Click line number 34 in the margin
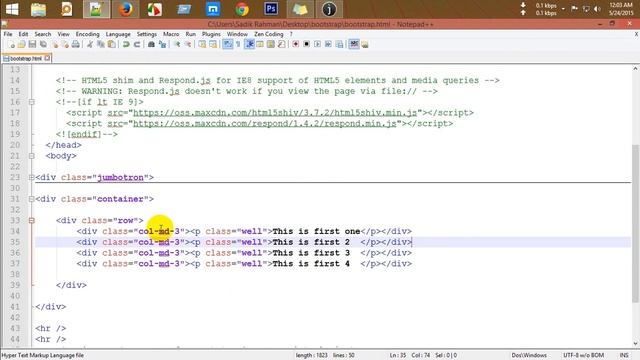Image resolution: width=640 pixels, height=360 pixels. click(15, 231)
